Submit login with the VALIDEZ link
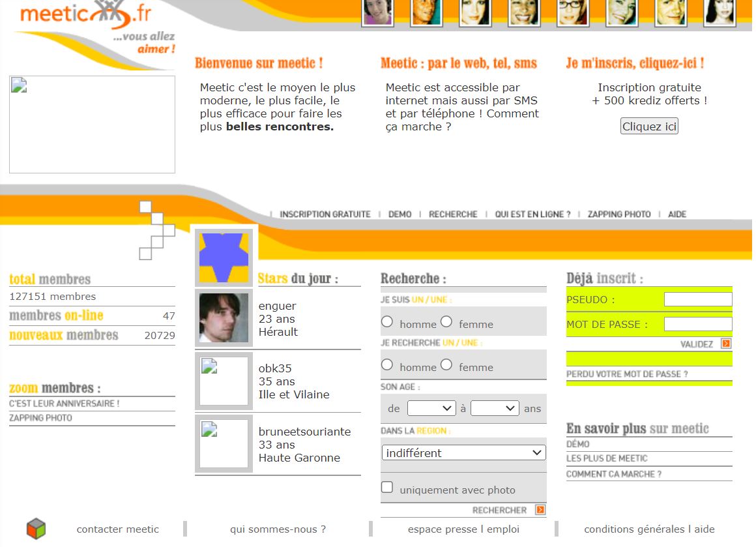 (696, 344)
